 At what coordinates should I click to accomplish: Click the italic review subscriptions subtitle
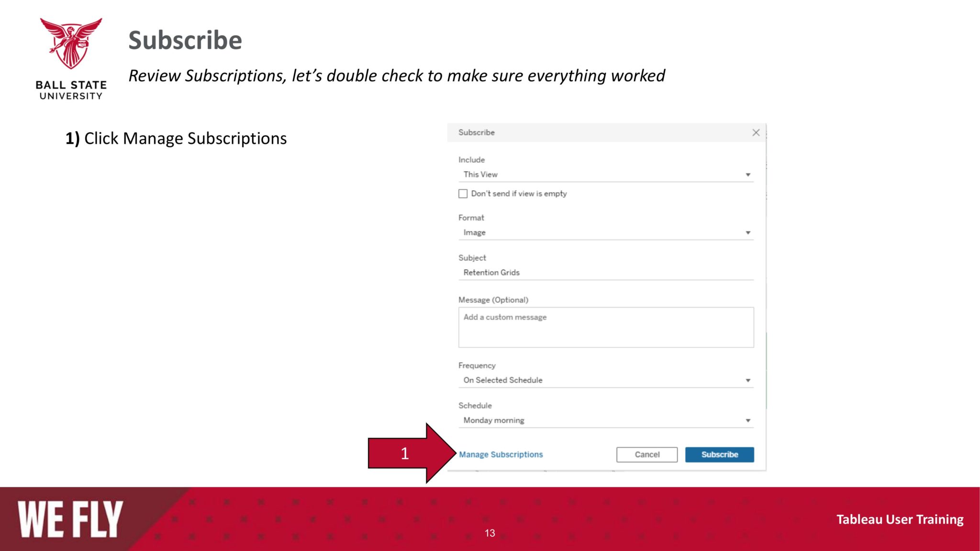tap(397, 75)
